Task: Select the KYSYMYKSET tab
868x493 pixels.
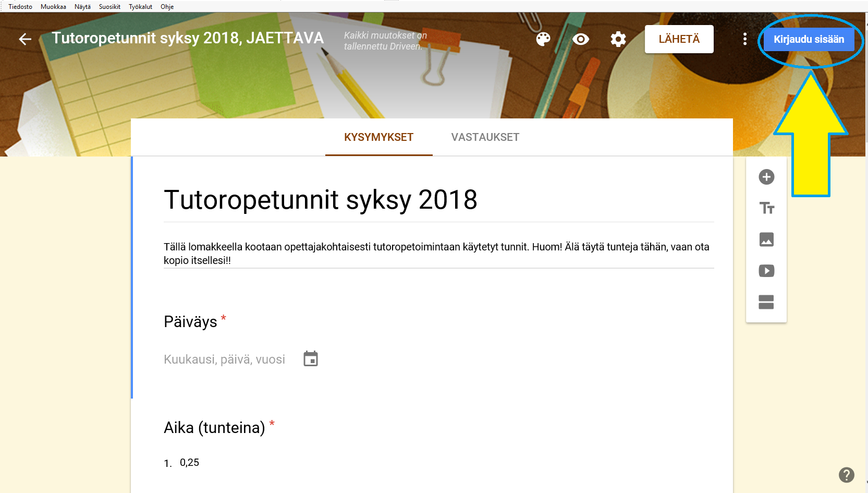Action: (x=378, y=137)
